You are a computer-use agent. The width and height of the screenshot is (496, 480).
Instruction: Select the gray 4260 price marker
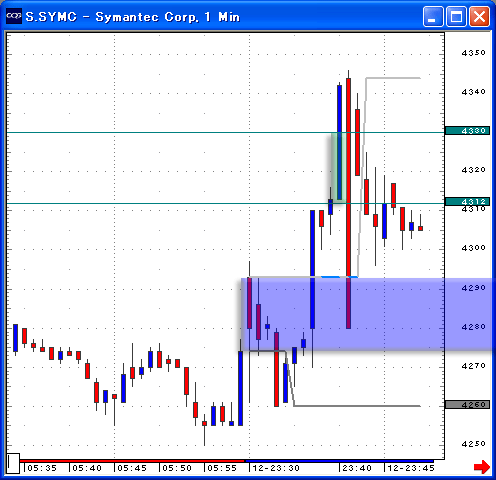(x=467, y=405)
